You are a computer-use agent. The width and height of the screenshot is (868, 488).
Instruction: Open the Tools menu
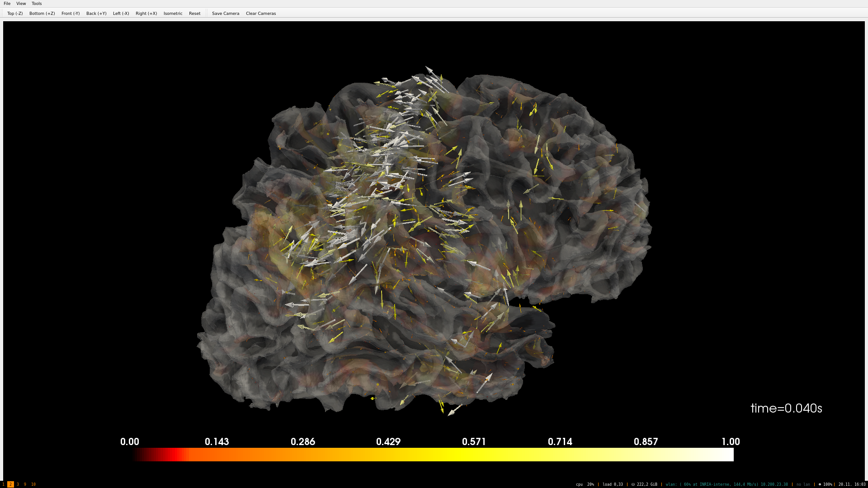click(x=37, y=4)
